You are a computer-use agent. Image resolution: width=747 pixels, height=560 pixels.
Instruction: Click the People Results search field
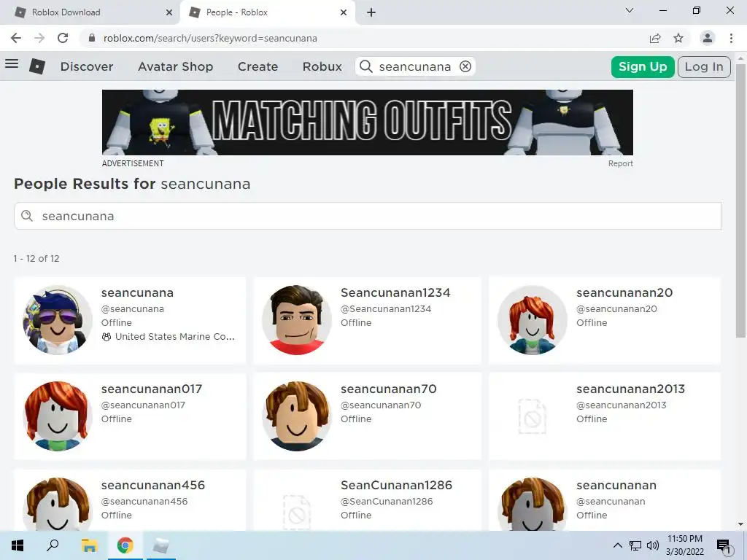[x=368, y=216]
